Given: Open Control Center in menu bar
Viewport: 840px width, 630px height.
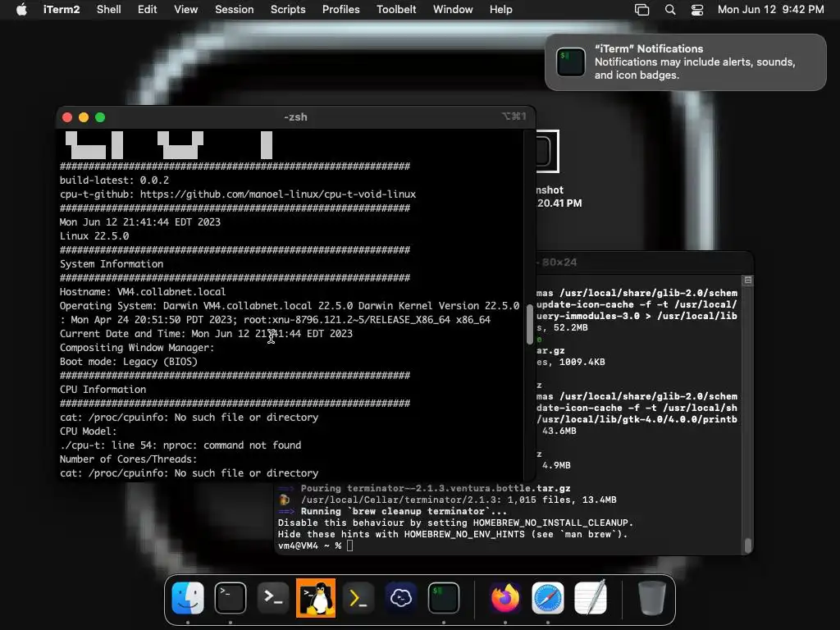Looking at the screenshot, I should [x=697, y=10].
